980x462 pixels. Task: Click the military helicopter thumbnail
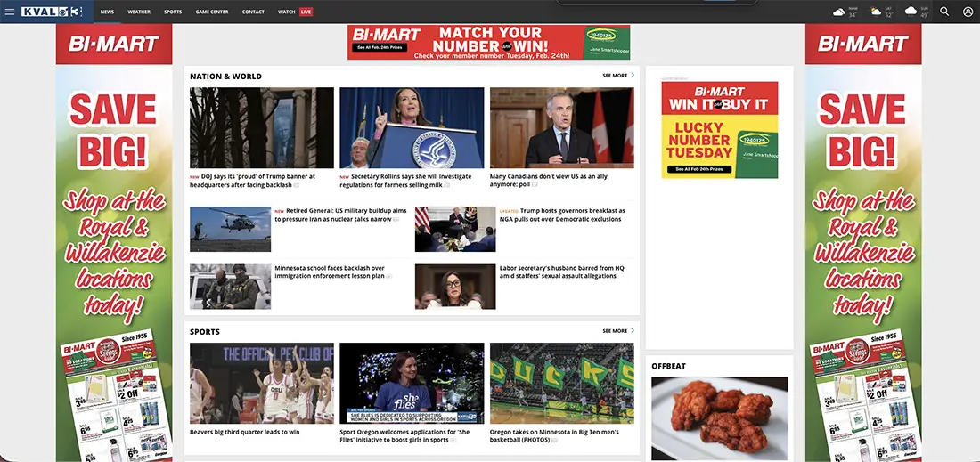[x=231, y=229]
